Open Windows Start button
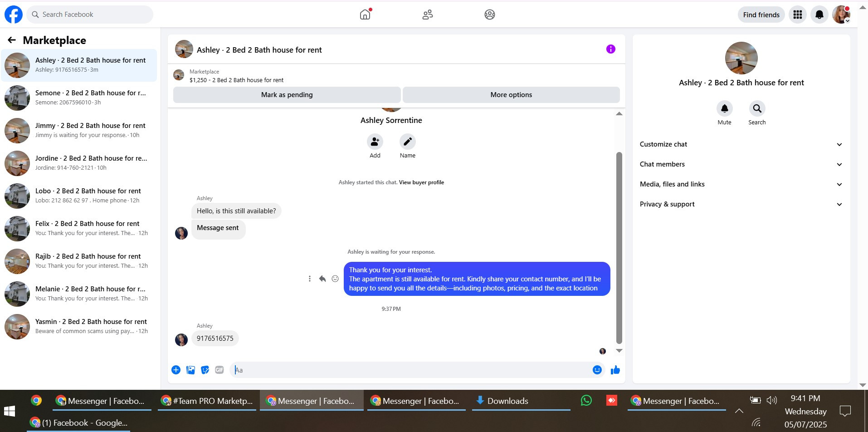Image resolution: width=868 pixels, height=432 pixels. tap(9, 411)
